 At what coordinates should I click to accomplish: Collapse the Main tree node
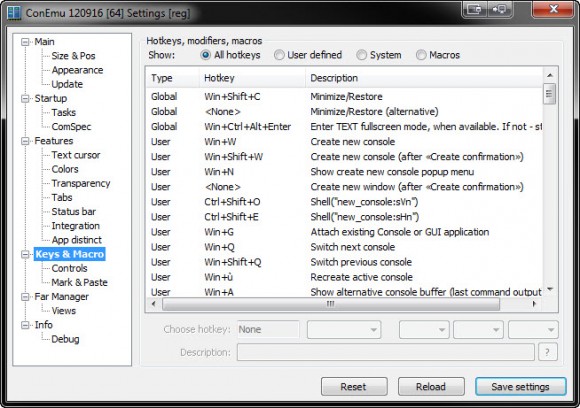click(25, 42)
